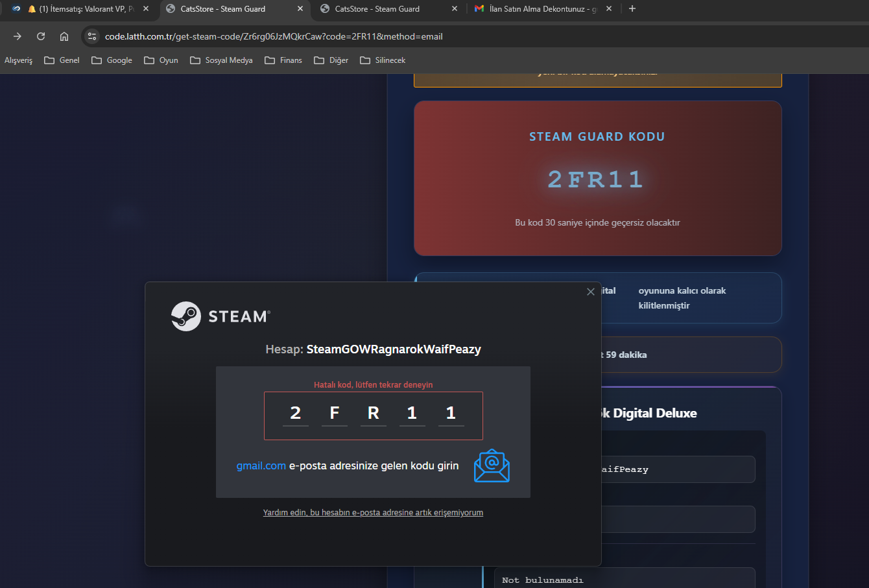
Task: Go forward in browser history
Action: pyautogui.click(x=18, y=36)
